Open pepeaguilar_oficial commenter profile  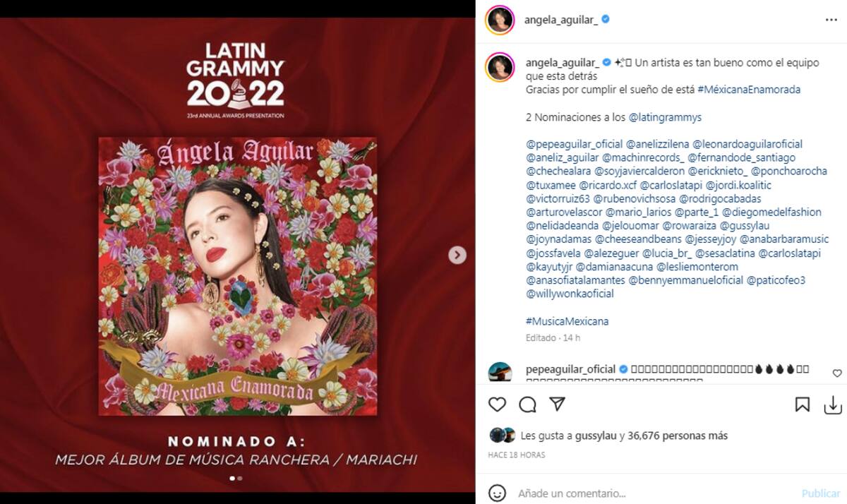tap(571, 369)
